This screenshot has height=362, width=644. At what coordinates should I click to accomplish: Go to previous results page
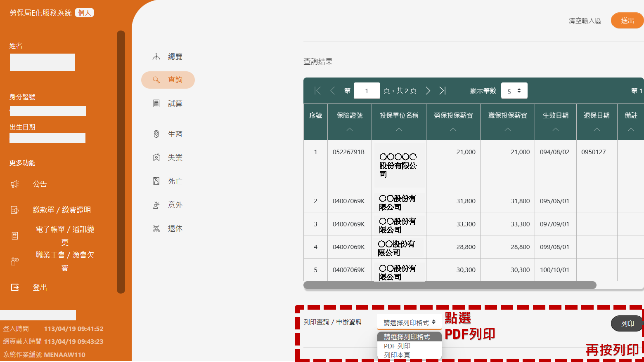(333, 91)
